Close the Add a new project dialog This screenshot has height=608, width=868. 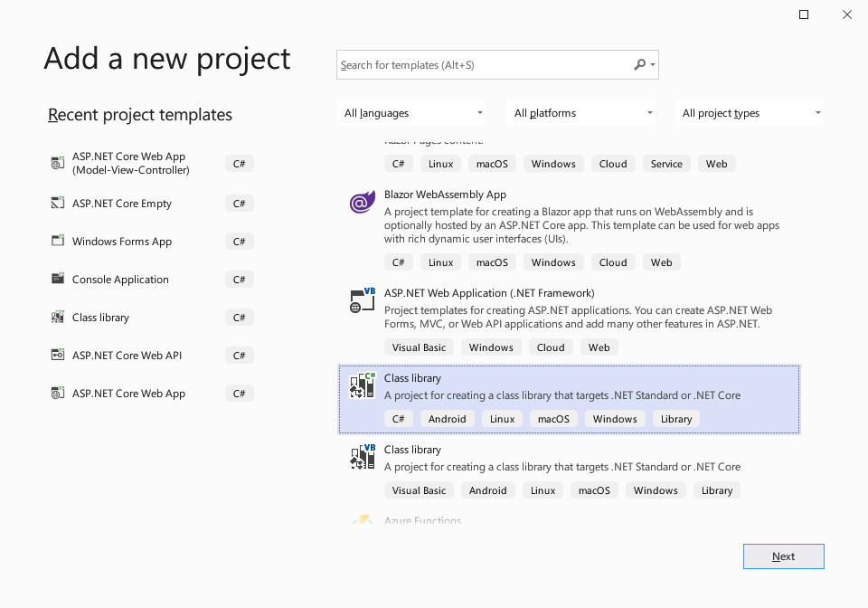[847, 14]
